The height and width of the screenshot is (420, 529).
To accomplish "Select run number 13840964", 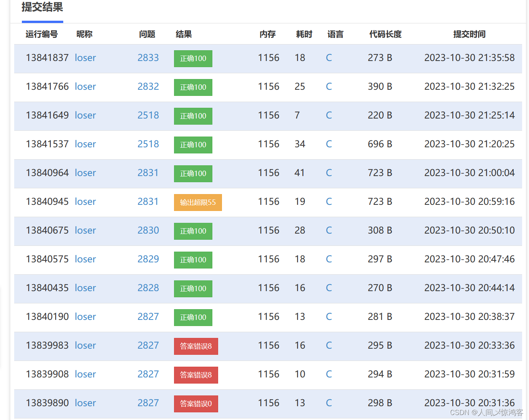I will (x=47, y=173).
